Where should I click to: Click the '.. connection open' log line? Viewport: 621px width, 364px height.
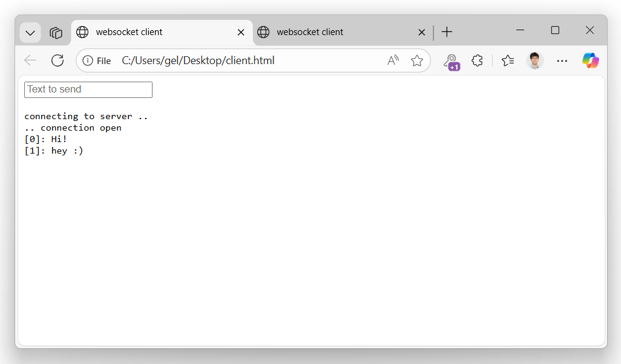[x=73, y=128]
